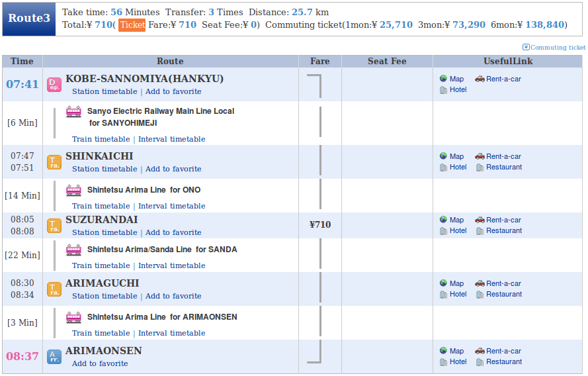Open Interval timetable for Arima Line for ONO

click(x=172, y=206)
